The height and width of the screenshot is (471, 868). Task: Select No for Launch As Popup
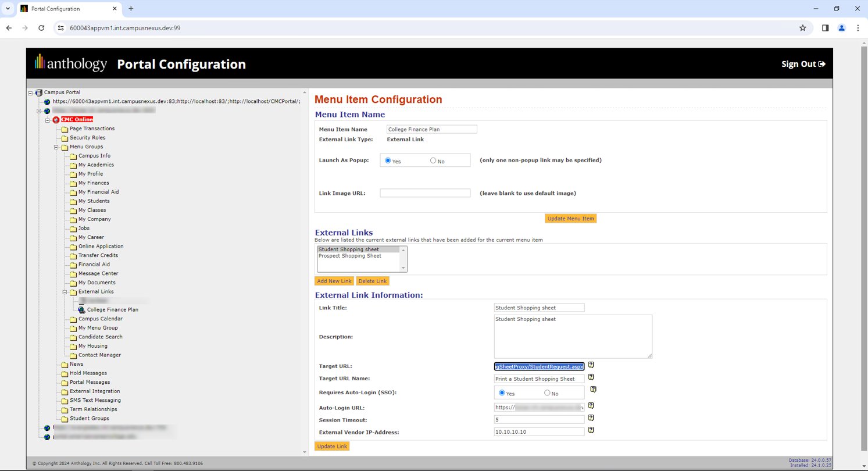[x=433, y=160]
